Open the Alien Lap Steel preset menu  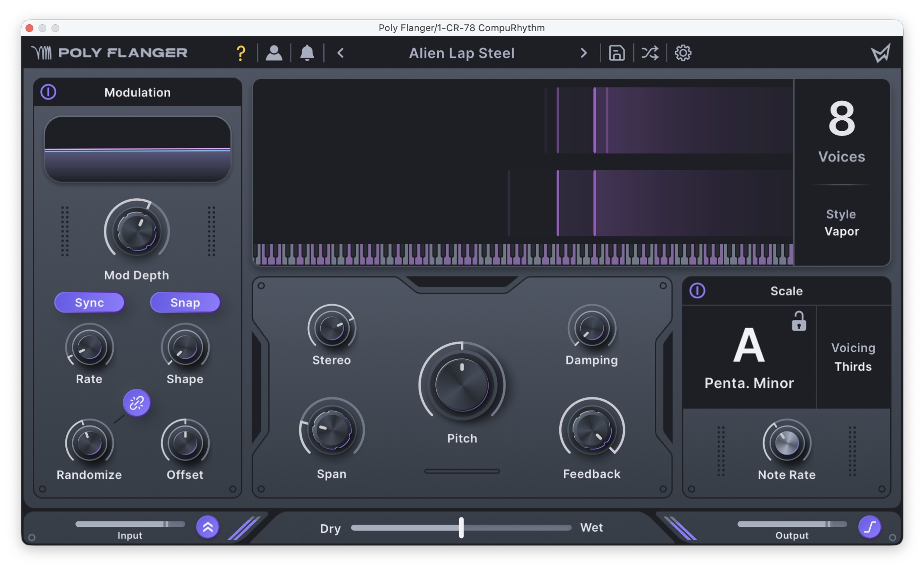(x=461, y=53)
